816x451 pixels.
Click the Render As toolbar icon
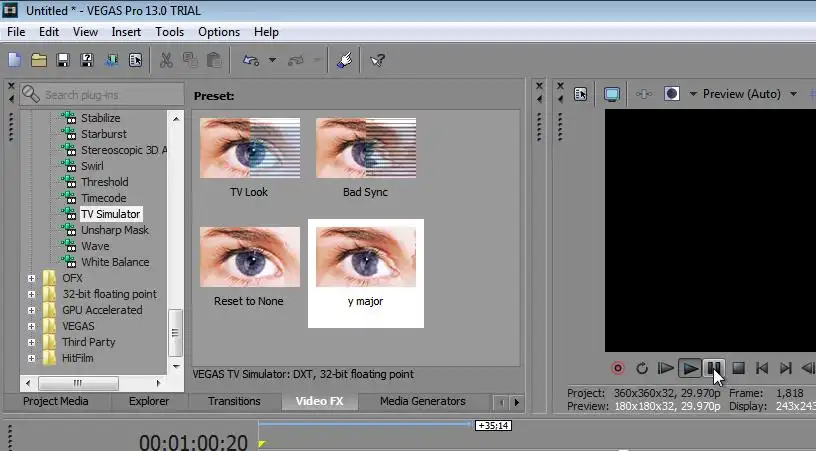point(111,60)
